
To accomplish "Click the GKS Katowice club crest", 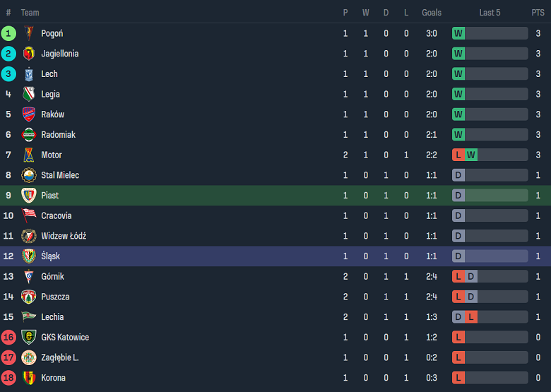I will (29, 337).
